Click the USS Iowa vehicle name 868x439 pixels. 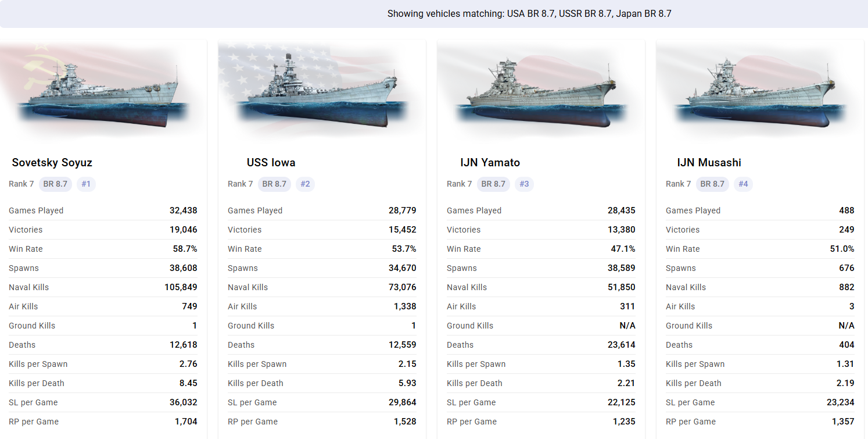click(x=271, y=163)
